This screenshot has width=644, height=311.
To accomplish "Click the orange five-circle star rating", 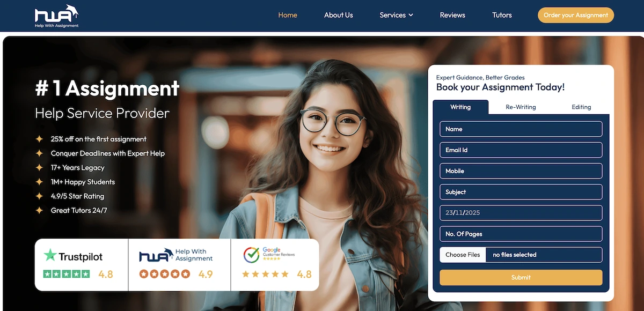I will (165, 274).
